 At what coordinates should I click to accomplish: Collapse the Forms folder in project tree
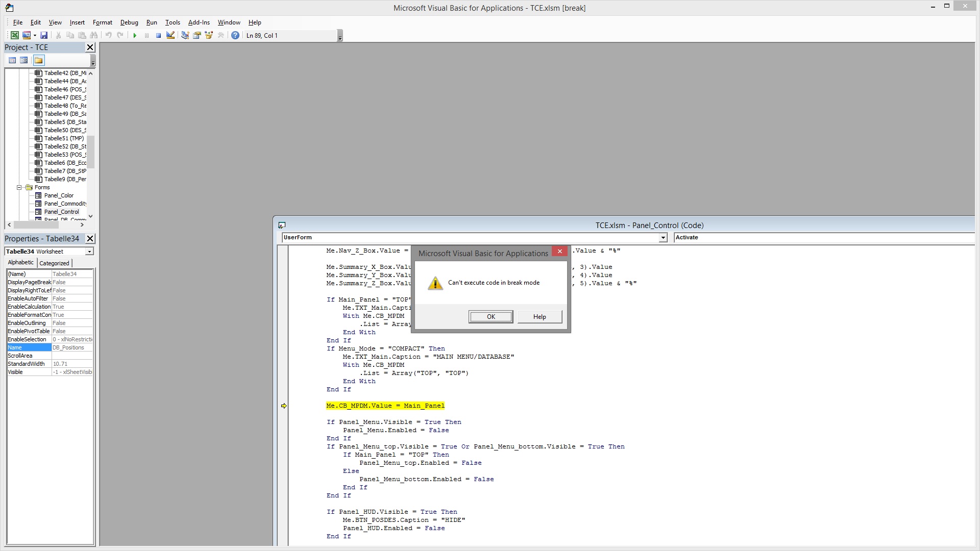[19, 187]
